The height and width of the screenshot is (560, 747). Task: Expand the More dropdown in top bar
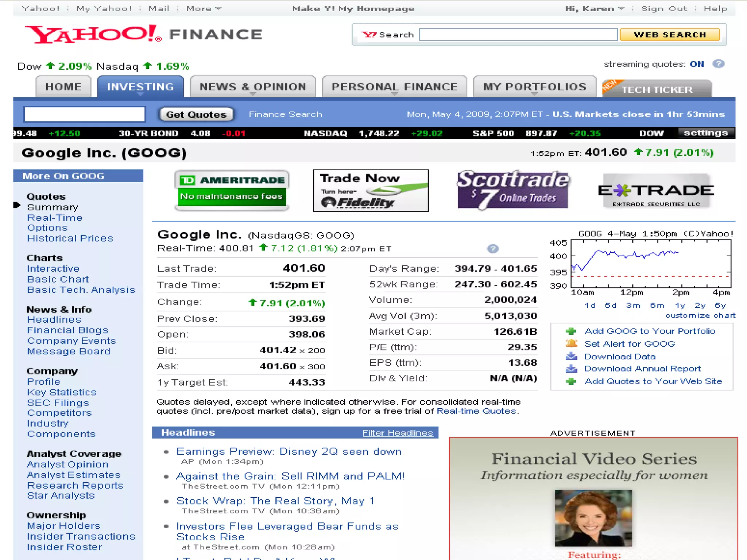[204, 8]
